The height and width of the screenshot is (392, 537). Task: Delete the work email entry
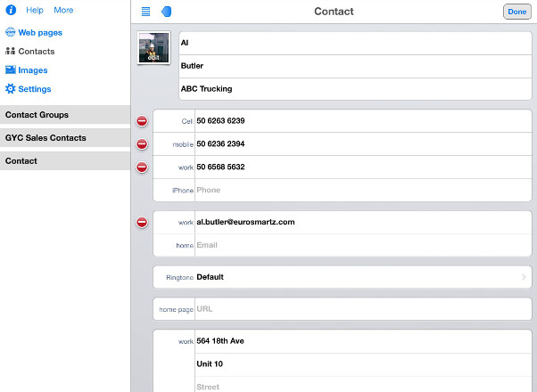142,223
